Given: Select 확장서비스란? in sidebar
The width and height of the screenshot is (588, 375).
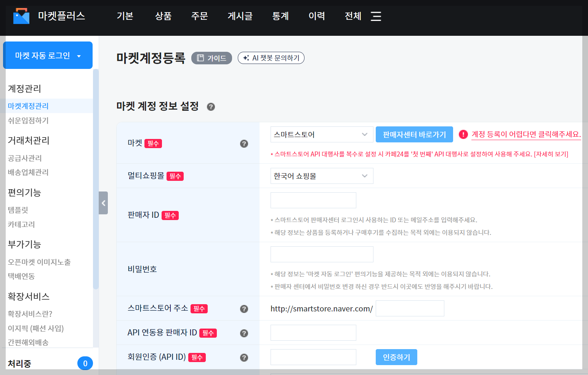Looking at the screenshot, I should (30, 314).
